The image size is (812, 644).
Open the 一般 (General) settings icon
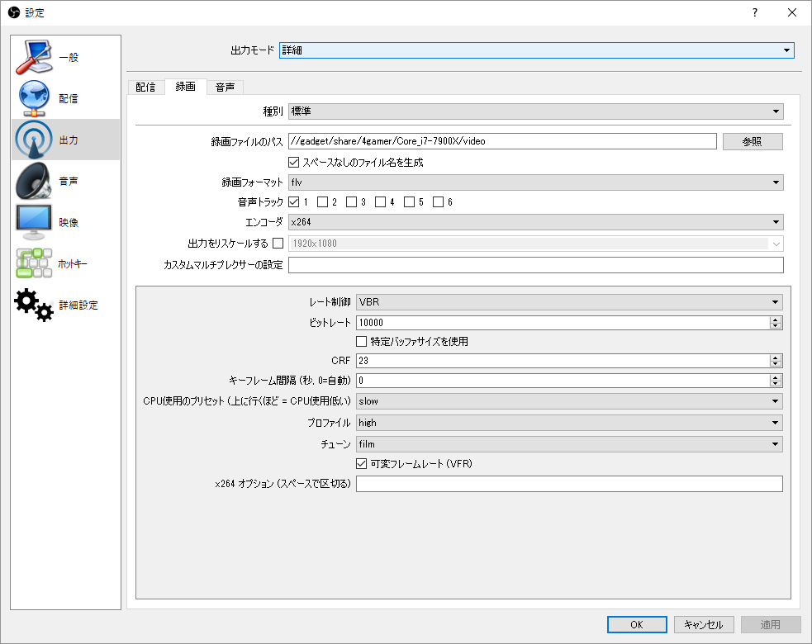(34, 57)
